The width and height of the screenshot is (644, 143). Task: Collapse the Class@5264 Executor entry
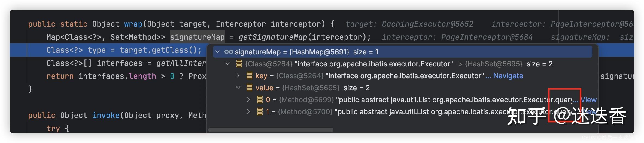228,64
